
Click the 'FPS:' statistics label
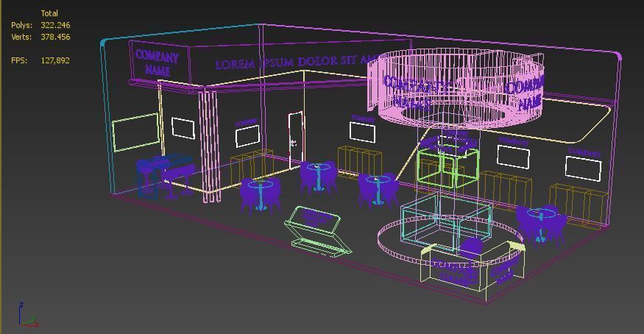(x=19, y=60)
